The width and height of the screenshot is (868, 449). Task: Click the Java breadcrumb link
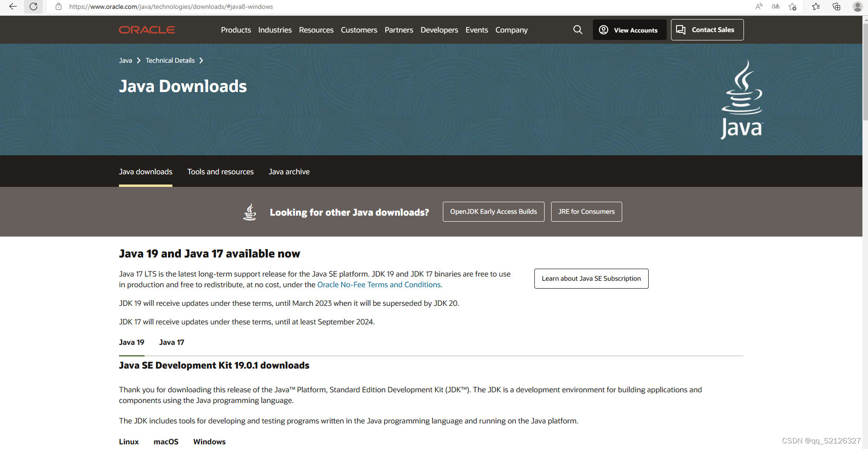pyautogui.click(x=125, y=60)
